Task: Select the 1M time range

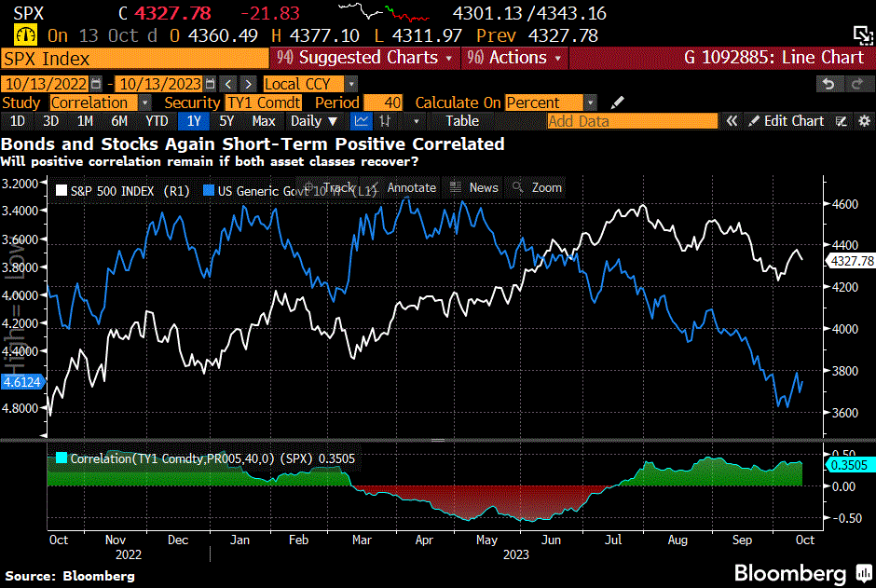Action: click(85, 121)
